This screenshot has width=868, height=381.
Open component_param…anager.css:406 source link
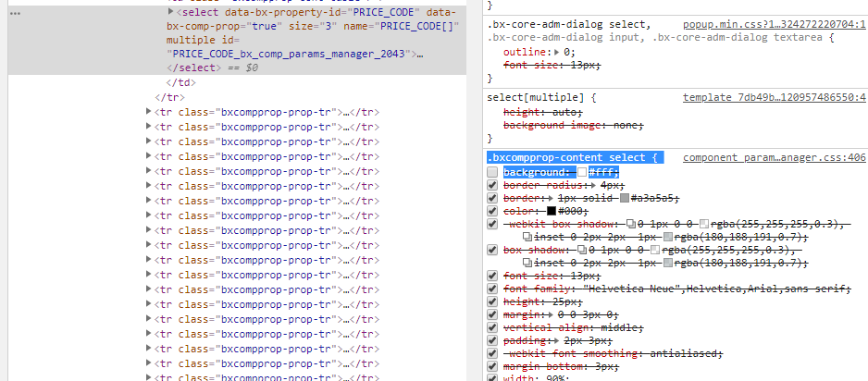pyautogui.click(x=774, y=157)
